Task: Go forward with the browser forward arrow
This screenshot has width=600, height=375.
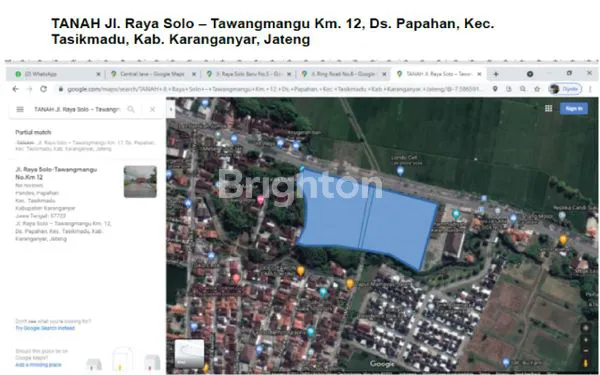Action: [29, 89]
